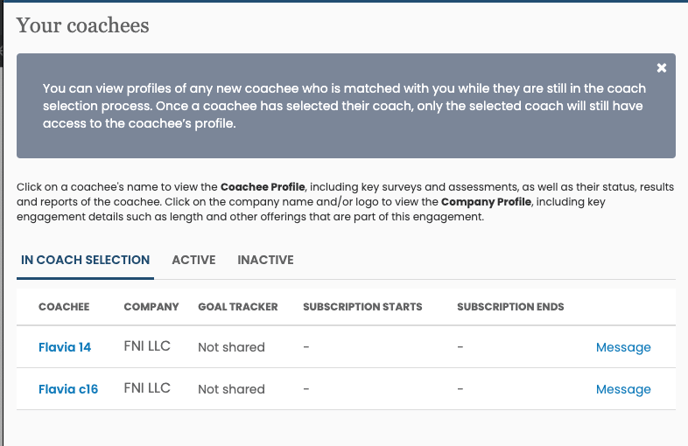Screen dimensions: 688x446
Task: Click the GOAL TRACKER column header
Action: pos(238,307)
